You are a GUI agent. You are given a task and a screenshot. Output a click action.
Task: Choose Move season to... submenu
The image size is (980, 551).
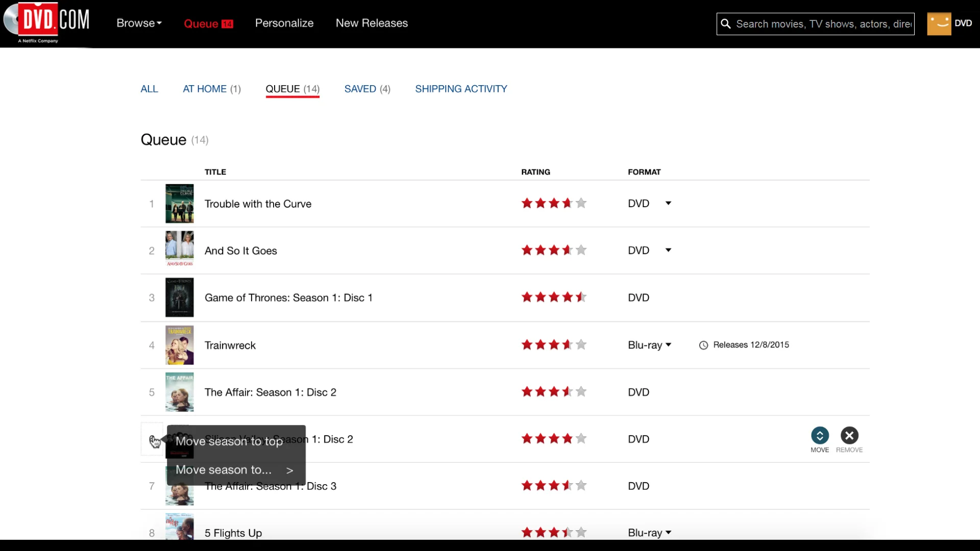tap(234, 470)
